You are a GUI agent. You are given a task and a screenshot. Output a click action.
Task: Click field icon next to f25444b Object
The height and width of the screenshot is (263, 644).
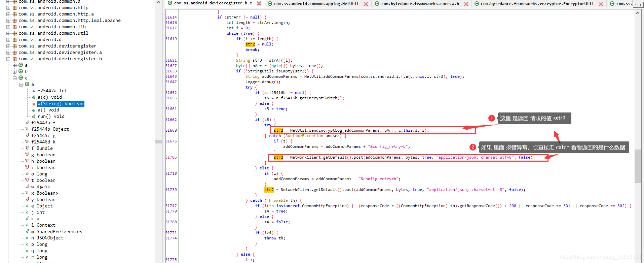click(x=27, y=129)
